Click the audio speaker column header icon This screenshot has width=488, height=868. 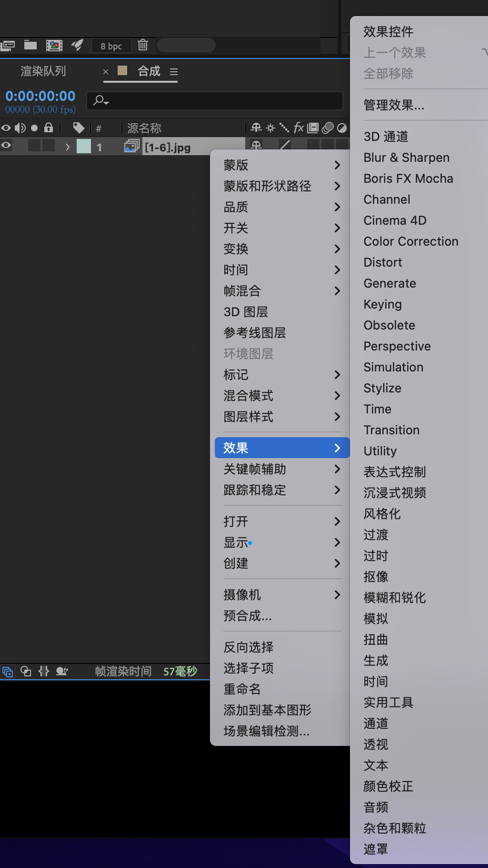tap(20, 128)
